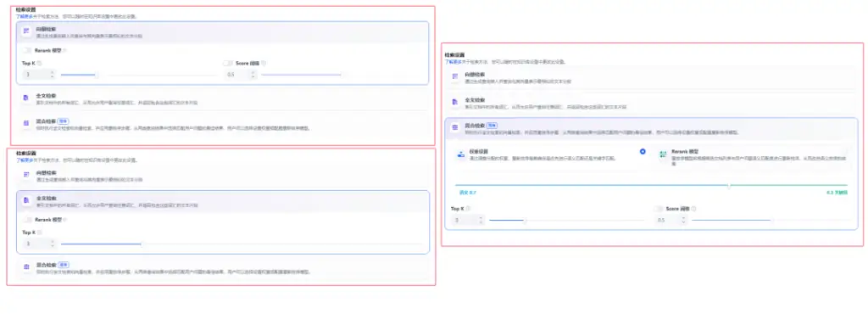Select the 向量检索 icon in the right panel
Image resolution: width=868 pixels, height=314 pixels.
tap(455, 76)
